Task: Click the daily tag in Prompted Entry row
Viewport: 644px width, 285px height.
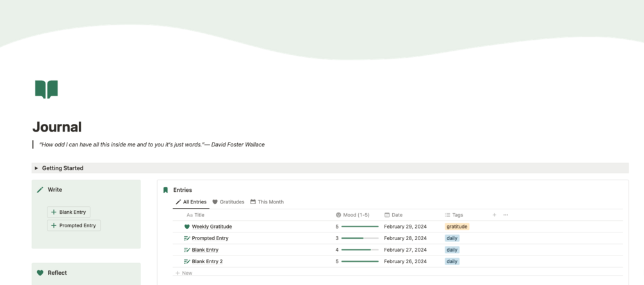Action: pyautogui.click(x=452, y=238)
